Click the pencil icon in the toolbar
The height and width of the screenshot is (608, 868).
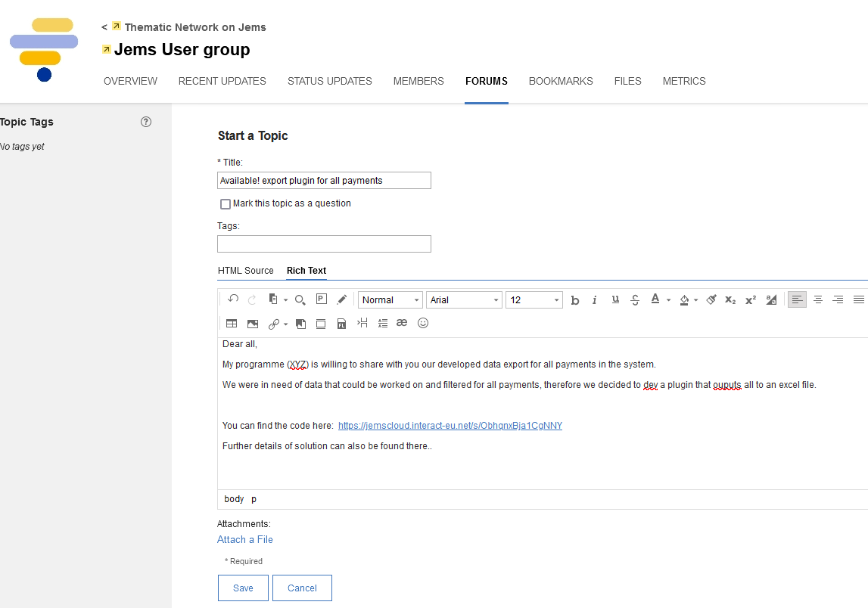pos(342,299)
